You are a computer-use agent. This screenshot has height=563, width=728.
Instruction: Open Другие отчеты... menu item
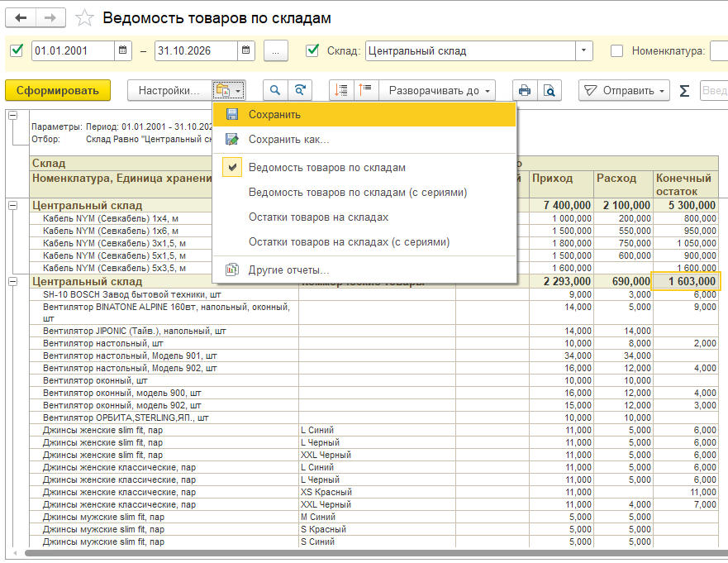(364, 270)
